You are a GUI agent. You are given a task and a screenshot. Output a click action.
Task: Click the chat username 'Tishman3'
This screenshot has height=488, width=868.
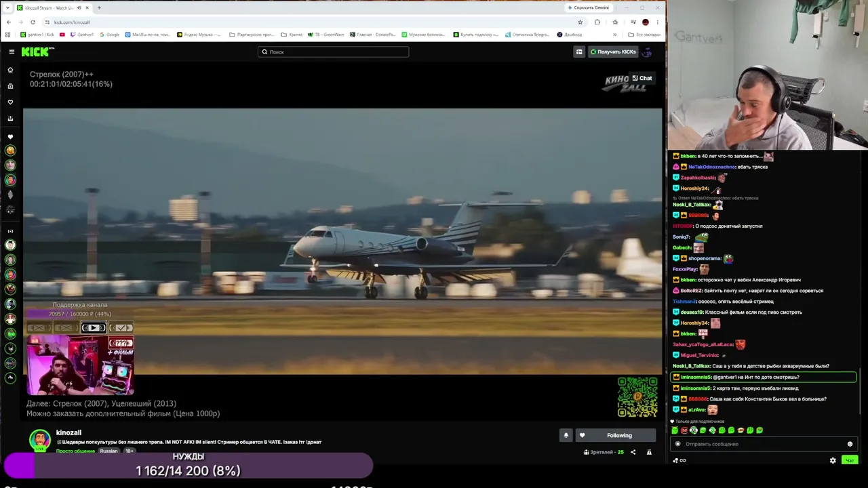684,302
